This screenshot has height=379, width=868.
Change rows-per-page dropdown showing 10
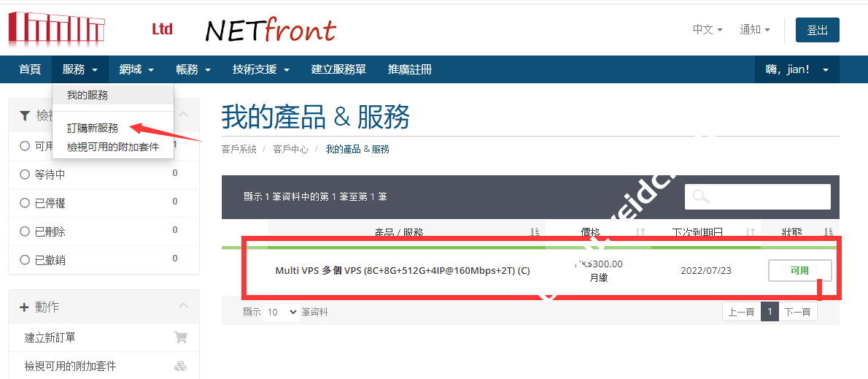282,312
